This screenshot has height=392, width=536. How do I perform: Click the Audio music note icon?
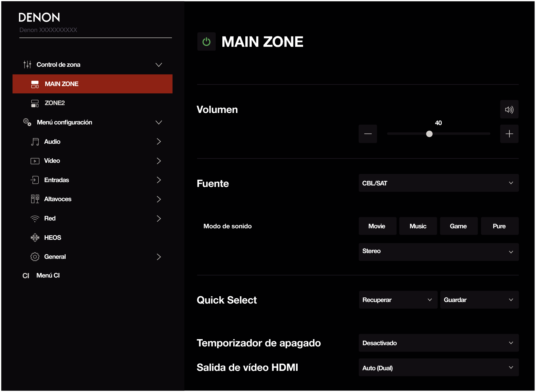click(35, 142)
